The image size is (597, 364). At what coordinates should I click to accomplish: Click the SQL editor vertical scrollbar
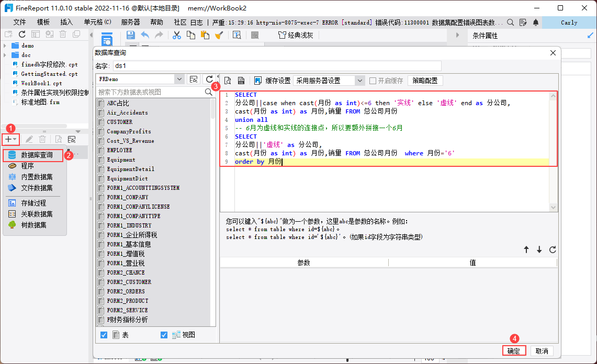pos(553,152)
